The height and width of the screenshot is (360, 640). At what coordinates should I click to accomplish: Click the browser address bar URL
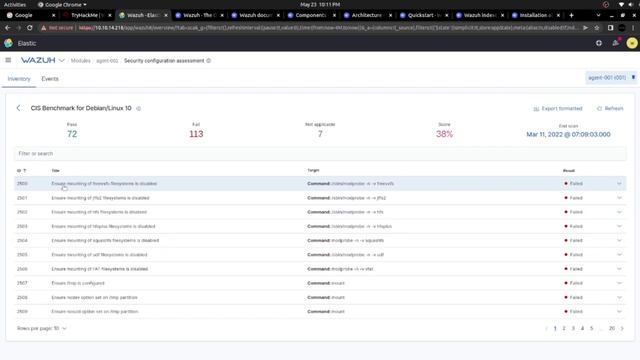pyautogui.click(x=328, y=28)
